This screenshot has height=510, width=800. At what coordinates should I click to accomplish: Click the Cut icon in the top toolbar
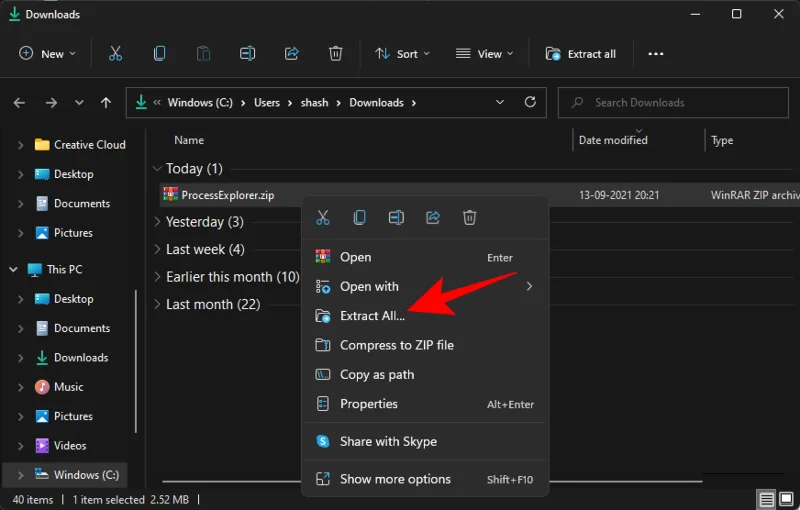115,54
